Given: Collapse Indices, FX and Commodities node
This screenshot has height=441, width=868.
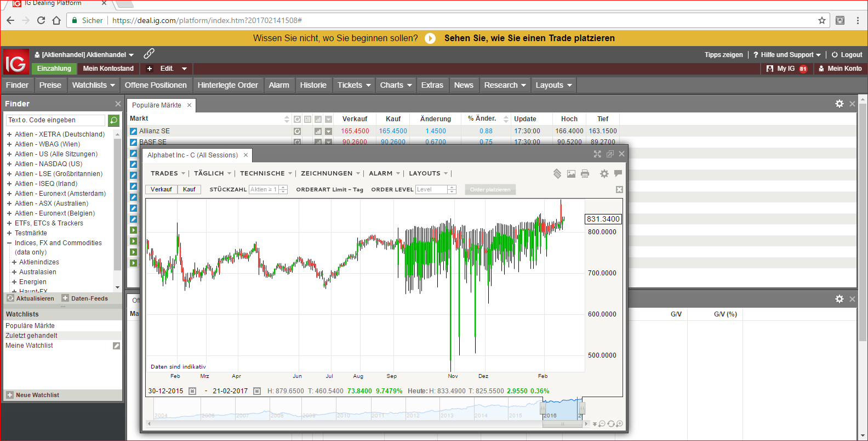Looking at the screenshot, I should 9,243.
